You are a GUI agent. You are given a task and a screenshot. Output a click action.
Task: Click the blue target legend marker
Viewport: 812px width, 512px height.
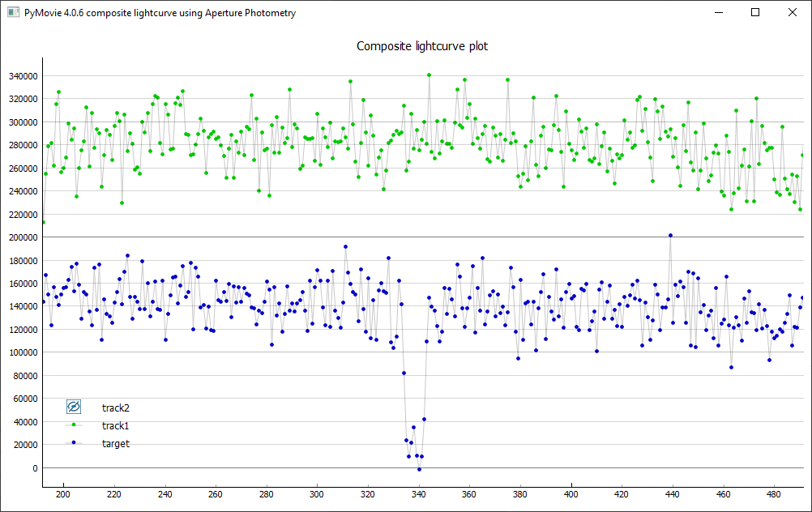(x=74, y=442)
